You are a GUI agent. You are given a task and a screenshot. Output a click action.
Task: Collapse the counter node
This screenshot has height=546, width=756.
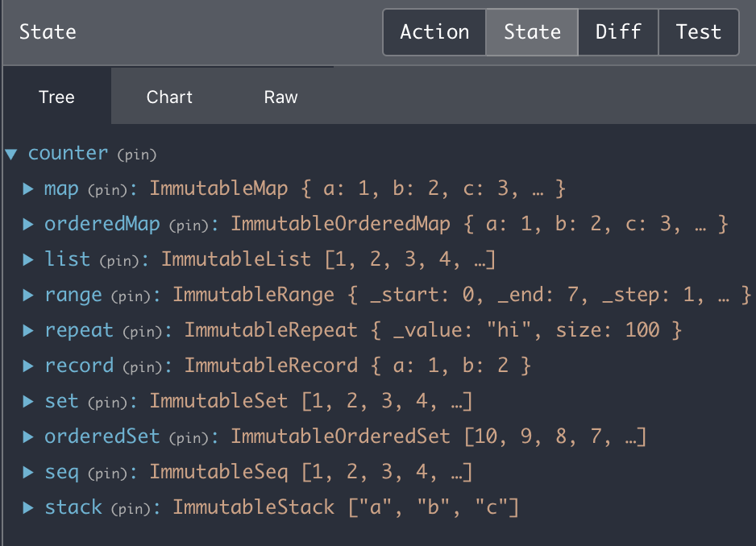tap(12, 152)
